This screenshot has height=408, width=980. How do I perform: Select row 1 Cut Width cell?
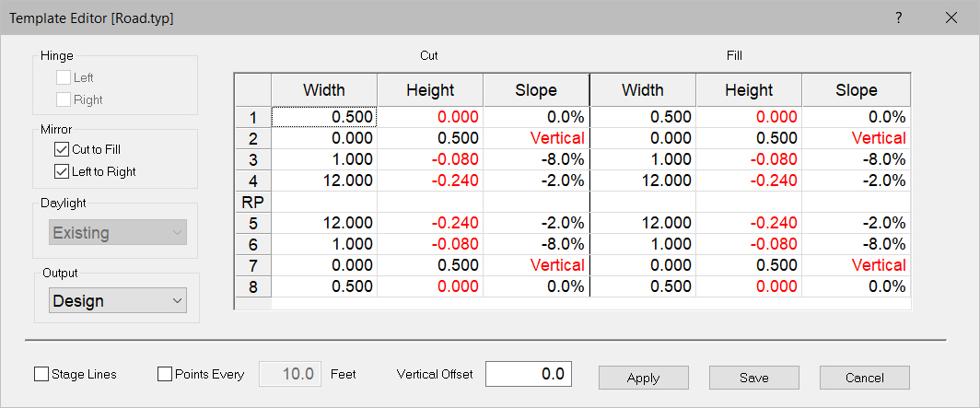(x=324, y=117)
